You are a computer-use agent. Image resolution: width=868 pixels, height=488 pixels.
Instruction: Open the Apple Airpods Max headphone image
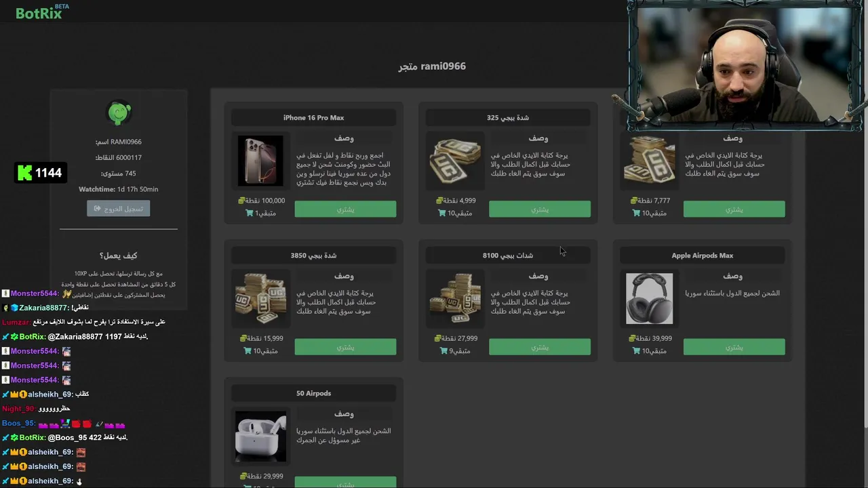pyautogui.click(x=650, y=299)
